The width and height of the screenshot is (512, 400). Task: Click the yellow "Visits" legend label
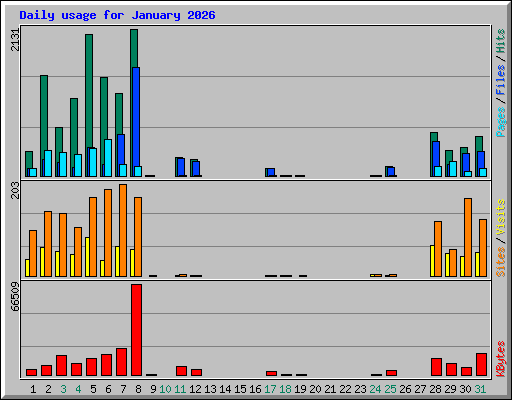click(x=501, y=217)
